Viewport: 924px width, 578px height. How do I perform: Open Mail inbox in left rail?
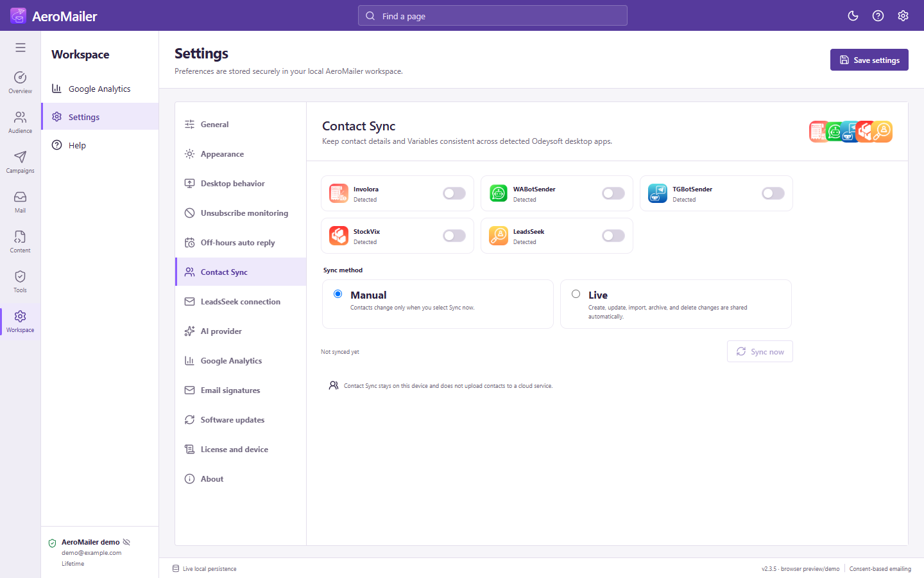point(21,202)
